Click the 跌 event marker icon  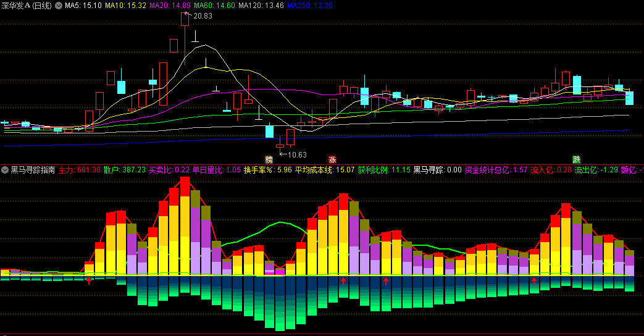click(577, 160)
